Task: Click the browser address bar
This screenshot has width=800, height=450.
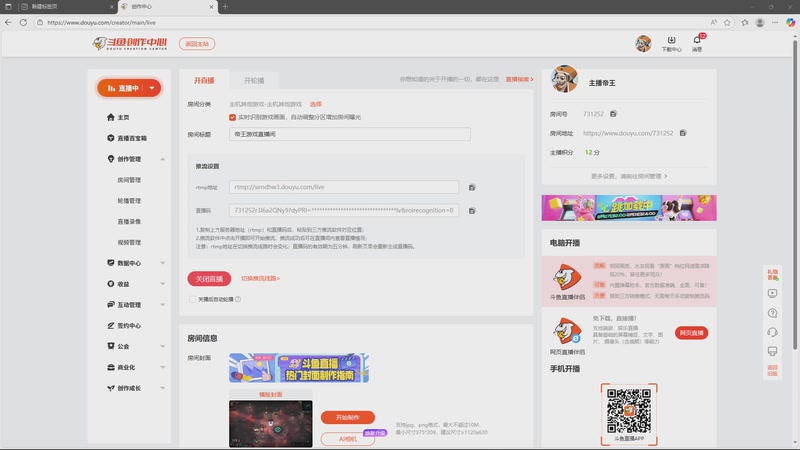Action: pyautogui.click(x=375, y=22)
